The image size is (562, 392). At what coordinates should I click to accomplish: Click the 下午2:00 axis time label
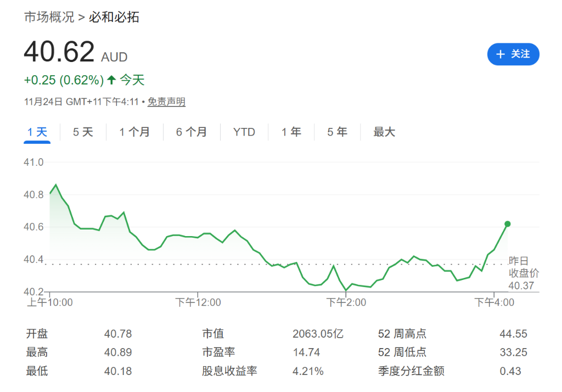(x=346, y=303)
